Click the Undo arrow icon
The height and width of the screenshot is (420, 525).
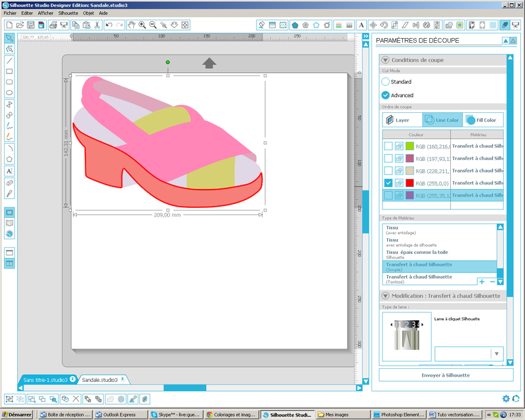point(109,25)
